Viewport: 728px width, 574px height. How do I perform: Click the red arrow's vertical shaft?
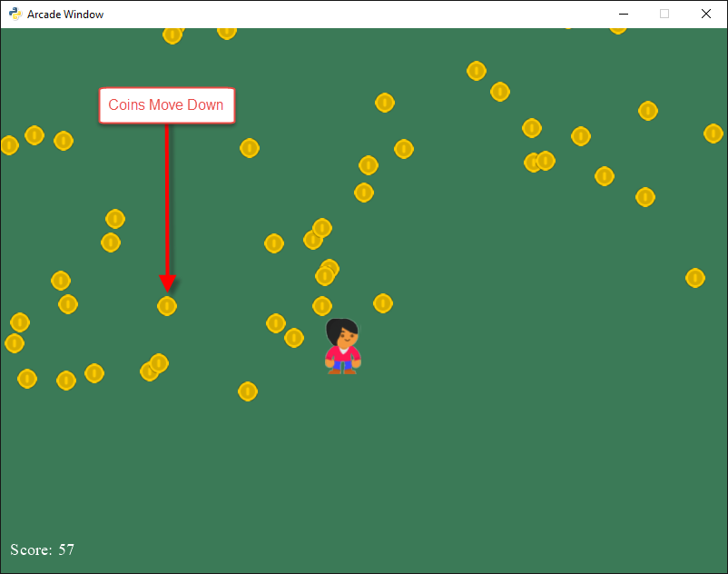click(167, 200)
